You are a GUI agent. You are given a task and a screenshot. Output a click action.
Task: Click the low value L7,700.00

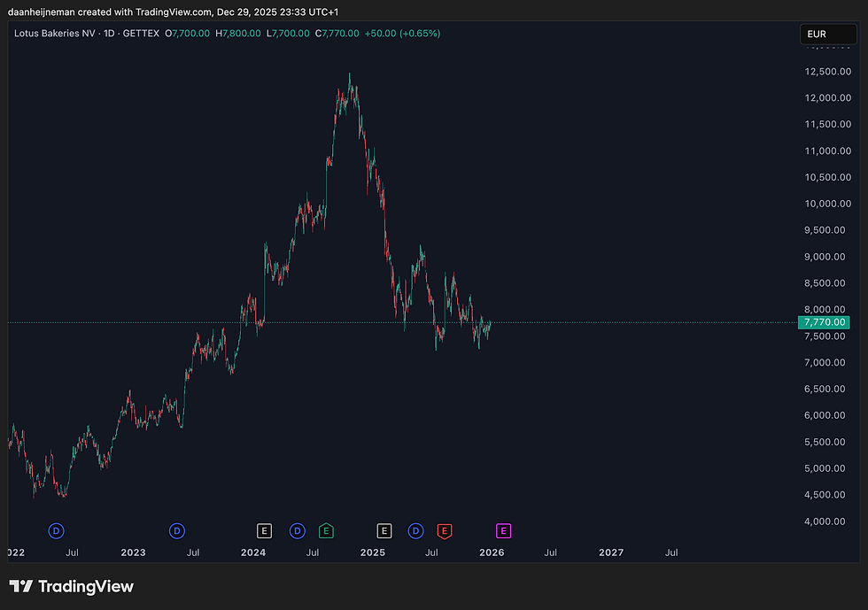coord(288,34)
